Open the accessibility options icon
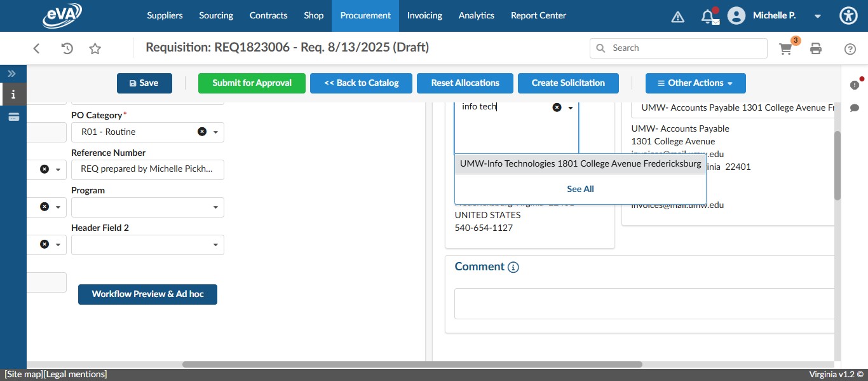 tap(848, 16)
